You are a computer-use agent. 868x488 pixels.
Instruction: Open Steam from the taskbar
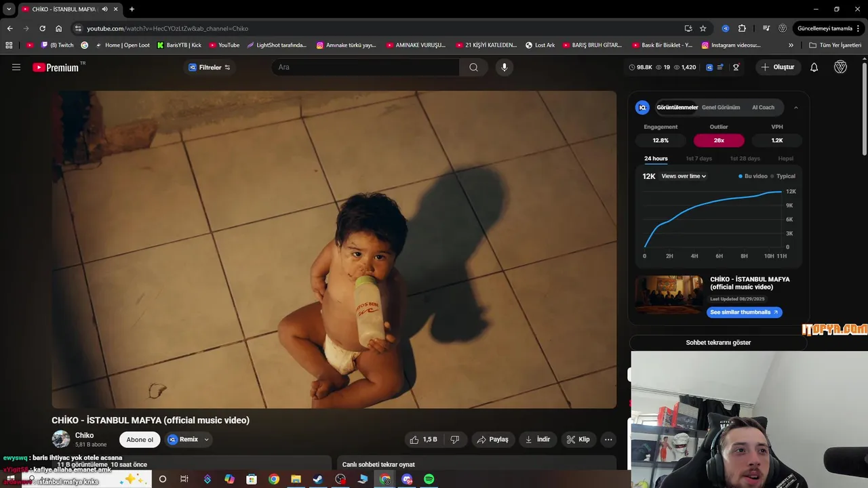click(x=318, y=479)
